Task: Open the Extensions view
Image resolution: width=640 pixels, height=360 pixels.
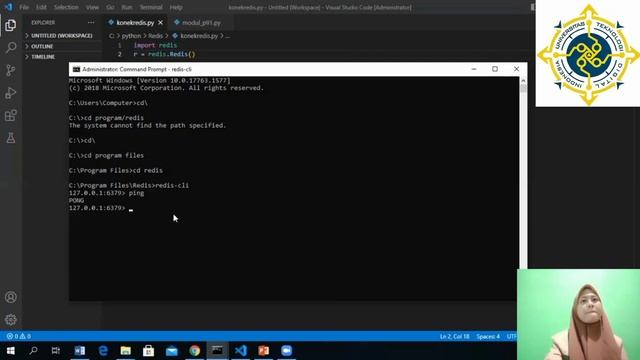Action: (x=11, y=116)
